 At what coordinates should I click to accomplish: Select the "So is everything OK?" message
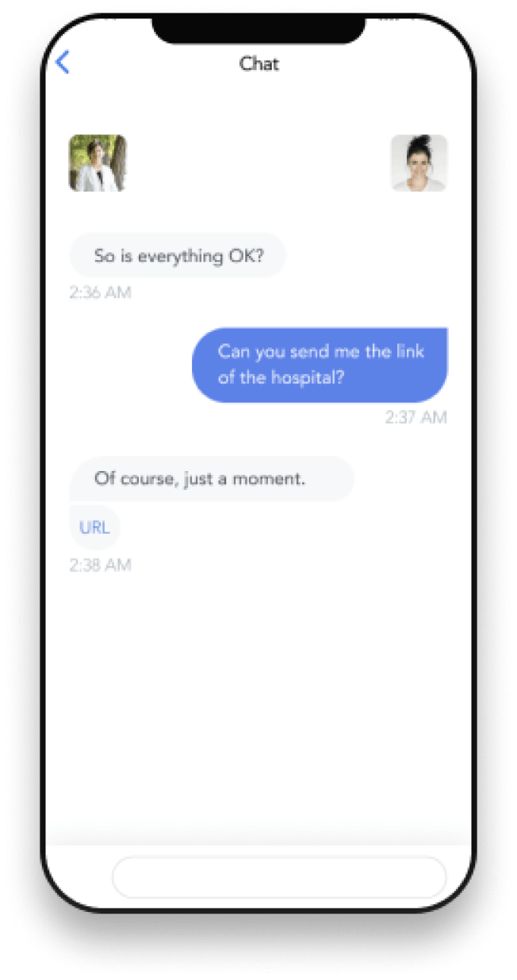pyautogui.click(x=178, y=255)
